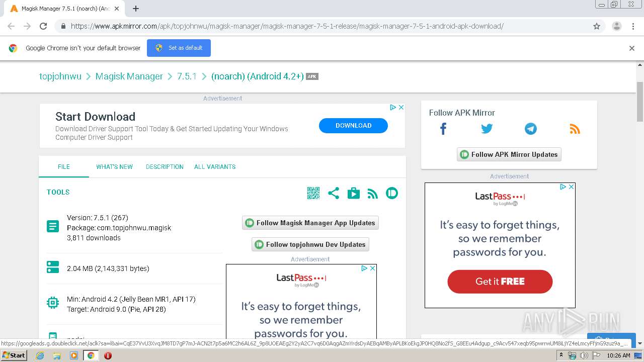The image size is (644, 362).
Task: Open the Play Store bag icon
Action: (x=354, y=193)
